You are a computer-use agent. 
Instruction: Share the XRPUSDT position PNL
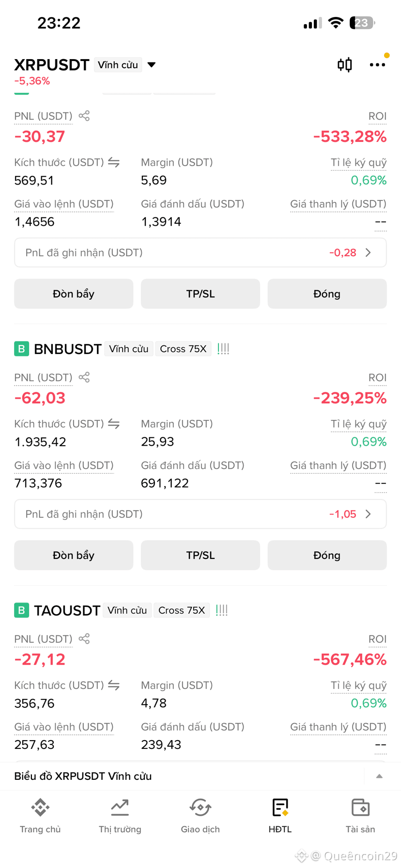(x=84, y=116)
